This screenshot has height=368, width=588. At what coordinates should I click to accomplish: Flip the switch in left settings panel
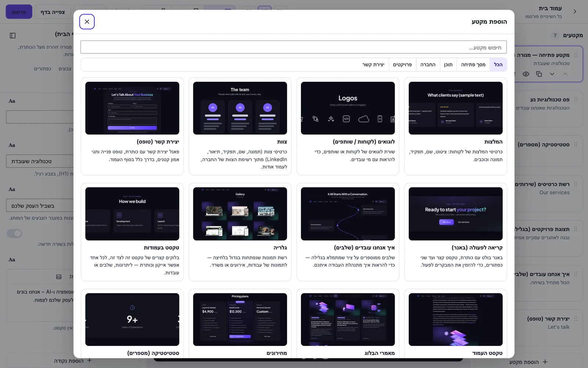14,233
